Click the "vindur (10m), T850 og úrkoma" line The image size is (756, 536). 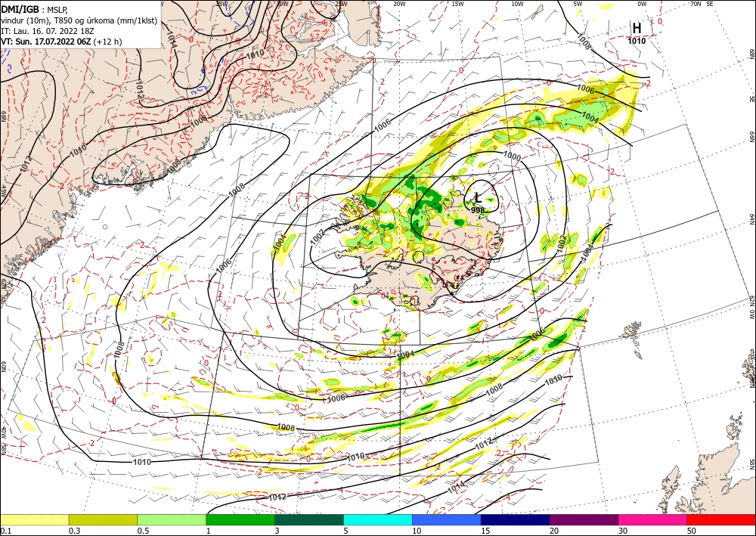[x=79, y=20]
